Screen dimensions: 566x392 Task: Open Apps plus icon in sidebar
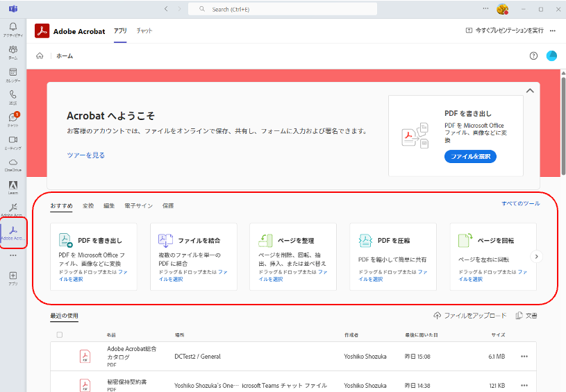point(13,278)
